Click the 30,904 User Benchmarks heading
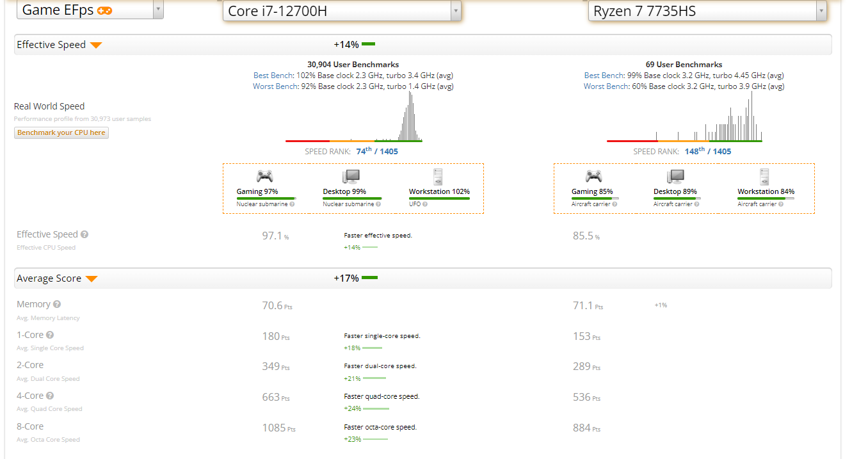The width and height of the screenshot is (868, 459). point(353,65)
